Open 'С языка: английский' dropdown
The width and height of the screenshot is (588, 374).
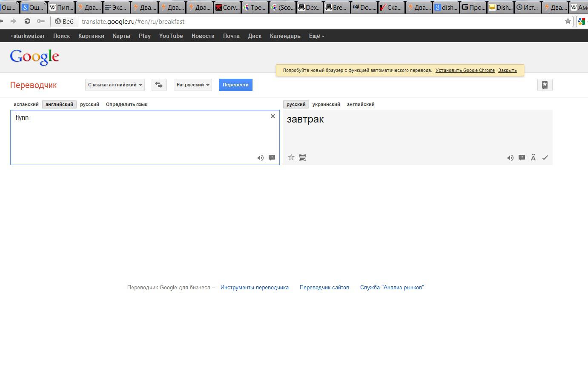click(x=115, y=85)
